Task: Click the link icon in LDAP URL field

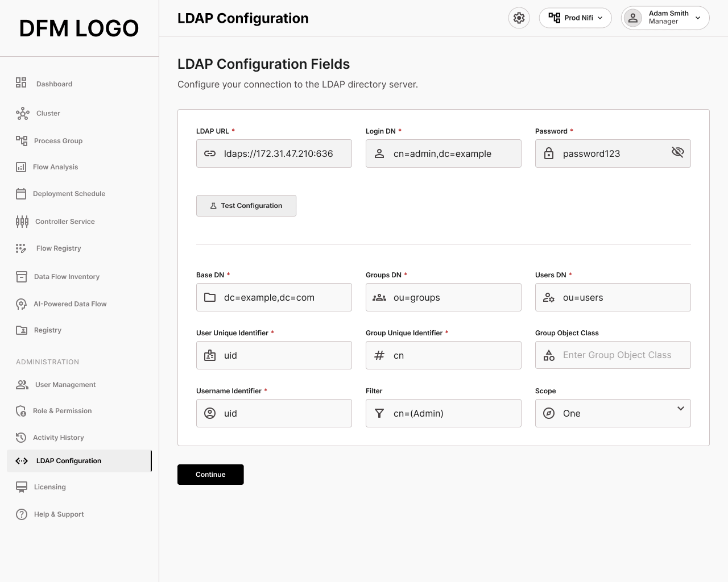Action: tap(210, 153)
